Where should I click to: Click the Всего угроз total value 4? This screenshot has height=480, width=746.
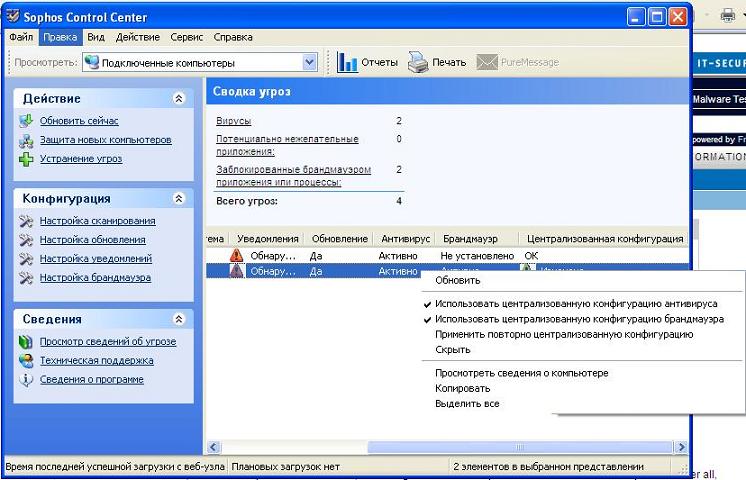(399, 201)
